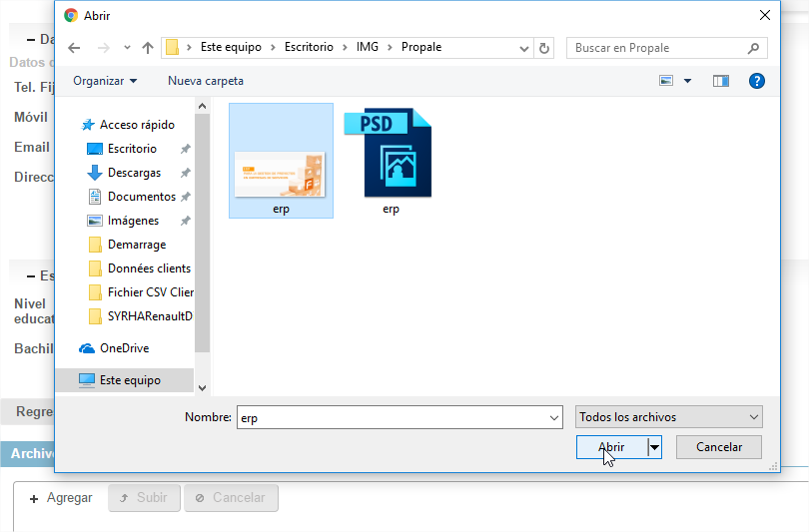Click Nueva carpeta in the toolbar
Screen dimensions: 809x532
[205, 81]
